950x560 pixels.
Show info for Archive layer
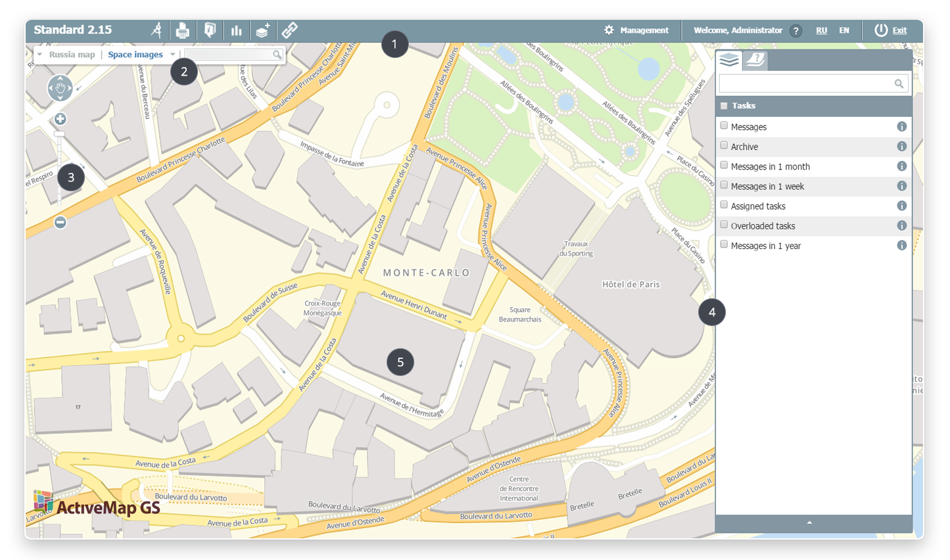pos(901,147)
